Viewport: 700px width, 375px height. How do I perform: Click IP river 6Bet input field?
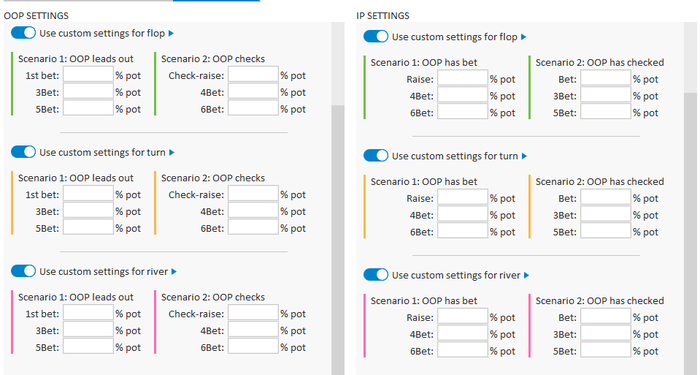(x=462, y=350)
